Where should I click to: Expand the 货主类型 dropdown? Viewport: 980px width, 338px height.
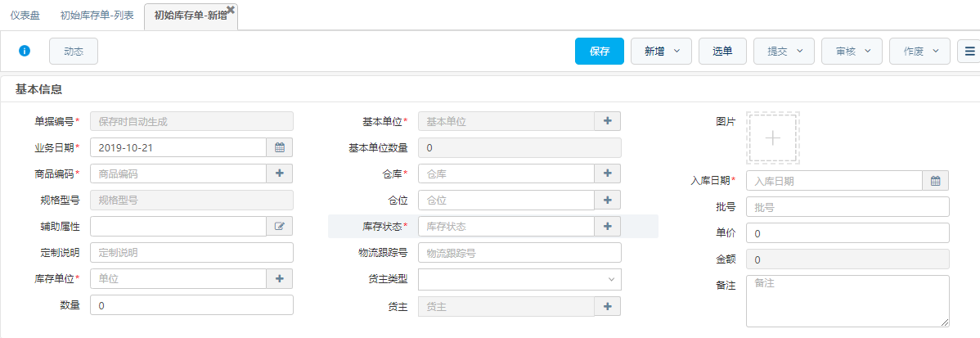(x=520, y=278)
